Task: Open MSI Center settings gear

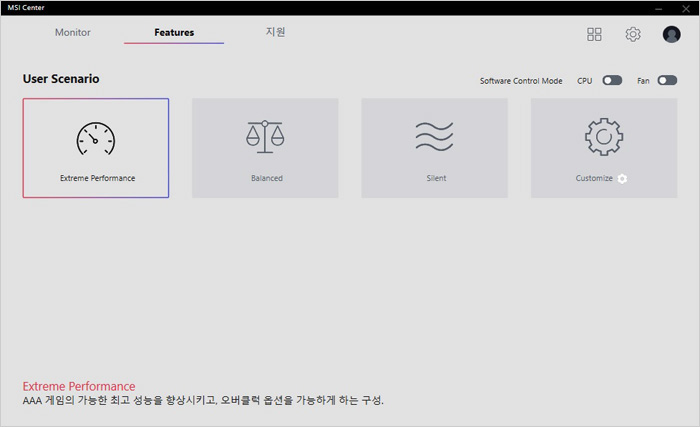Action: click(x=633, y=34)
